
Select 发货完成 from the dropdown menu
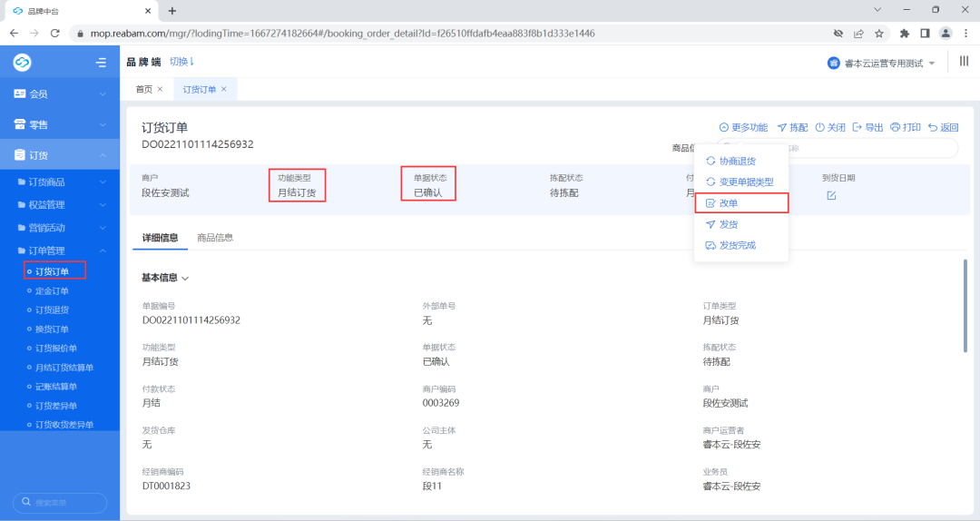pyautogui.click(x=737, y=245)
